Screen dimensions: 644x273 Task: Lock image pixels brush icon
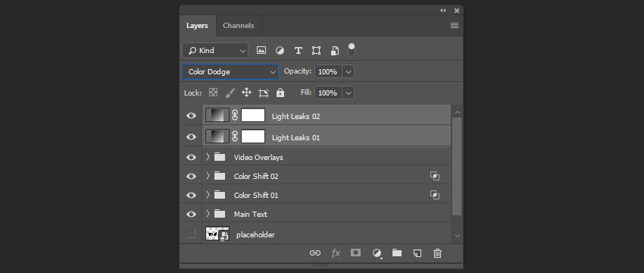click(230, 93)
